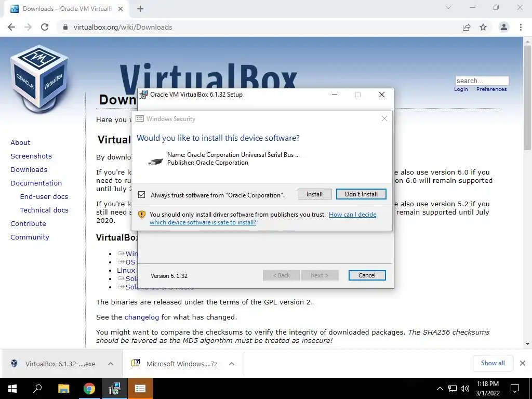Viewport: 532px width, 399px height.
Task: Open File Explorer from taskbar
Action: click(x=63, y=389)
